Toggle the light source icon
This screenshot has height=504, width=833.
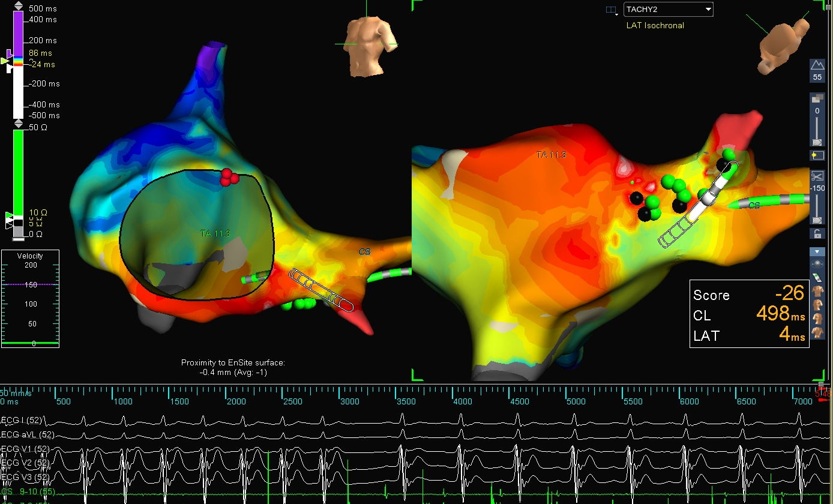pos(817,155)
